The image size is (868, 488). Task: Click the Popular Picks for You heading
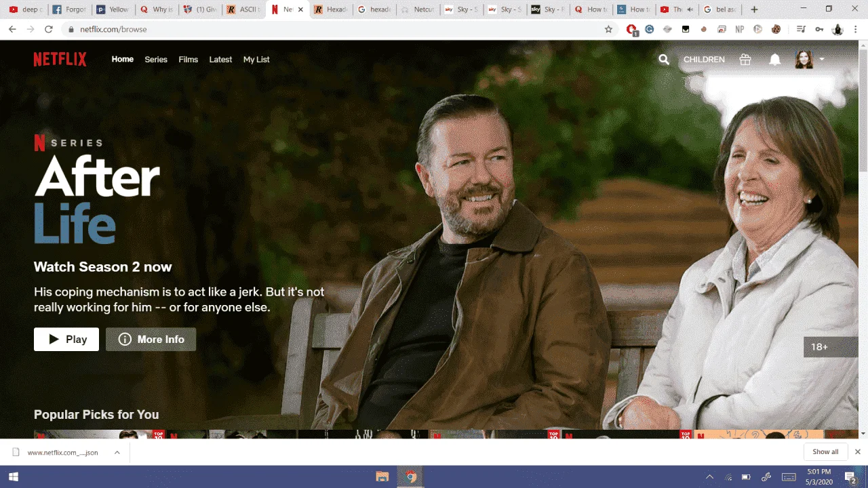pyautogui.click(x=96, y=414)
